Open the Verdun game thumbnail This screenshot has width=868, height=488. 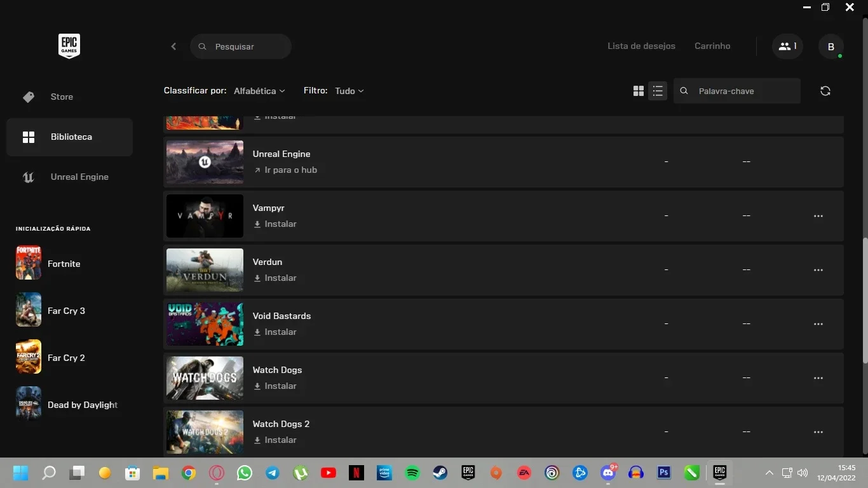(205, 270)
